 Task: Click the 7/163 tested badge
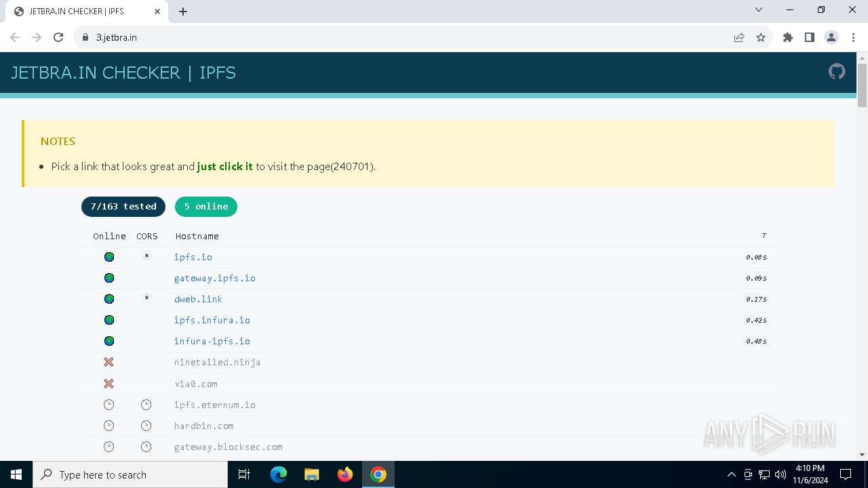(123, 207)
